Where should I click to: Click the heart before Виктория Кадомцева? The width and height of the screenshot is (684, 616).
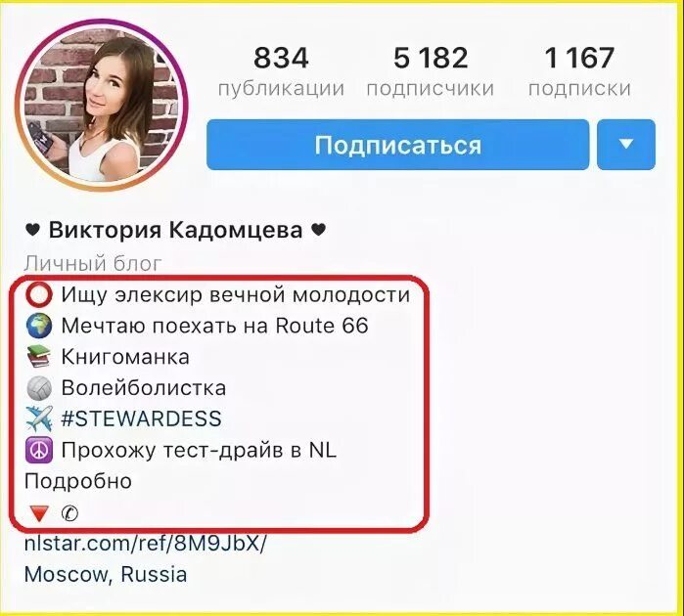pyautogui.click(x=32, y=230)
